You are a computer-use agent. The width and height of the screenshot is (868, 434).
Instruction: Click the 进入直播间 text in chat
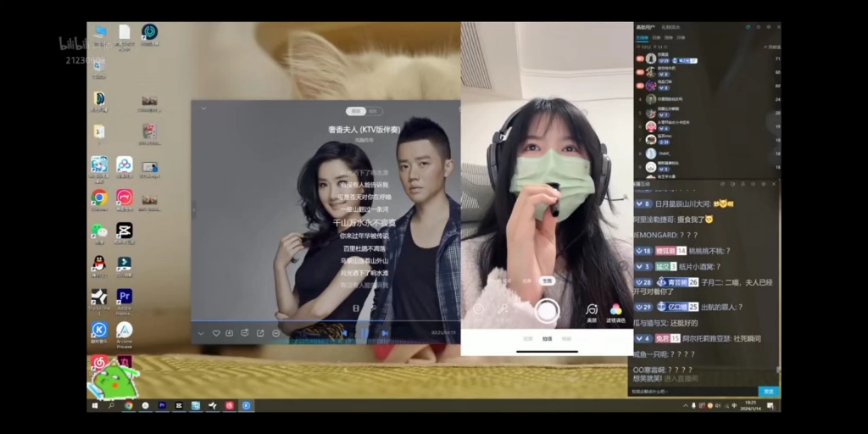coord(681,379)
